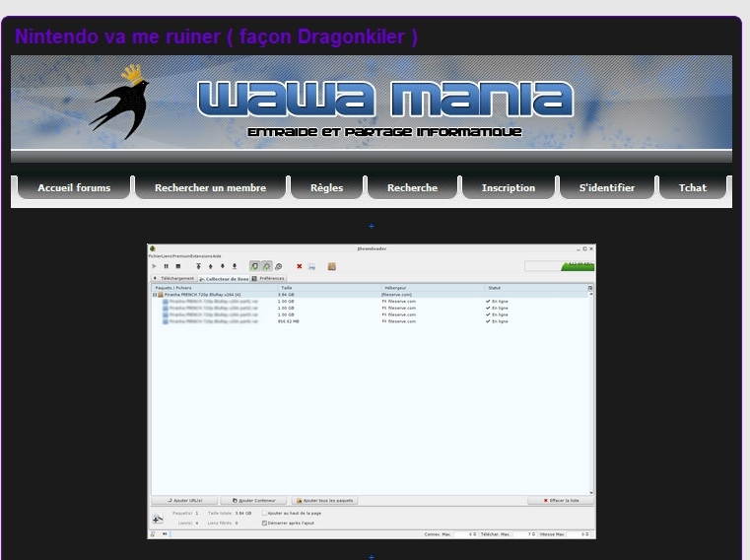Sort by the Paquets / Fichiers column header

pos(215,288)
